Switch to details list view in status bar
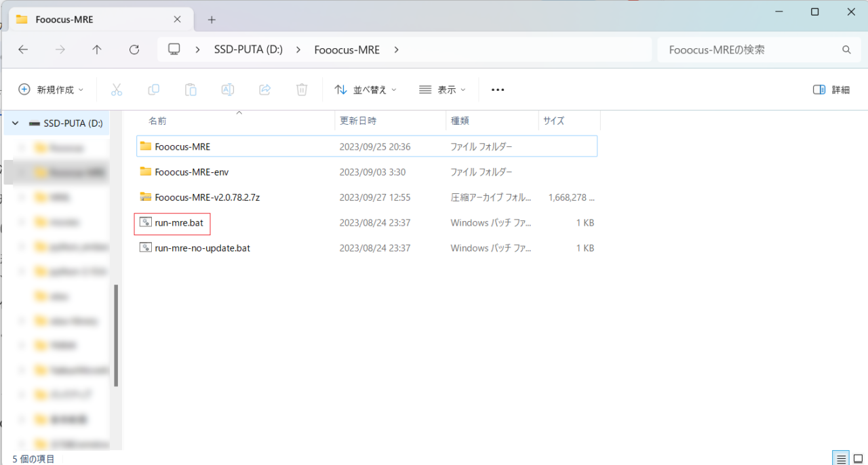 pos(840,458)
